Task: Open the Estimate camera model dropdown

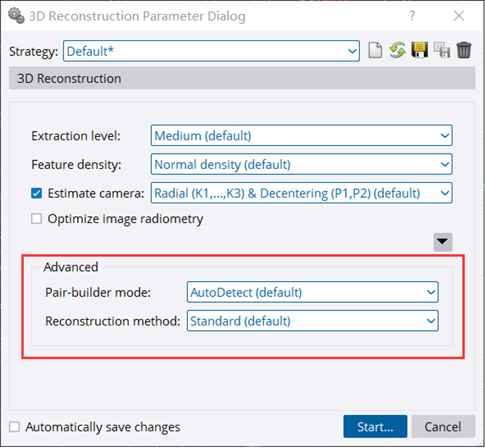Action: coord(301,193)
